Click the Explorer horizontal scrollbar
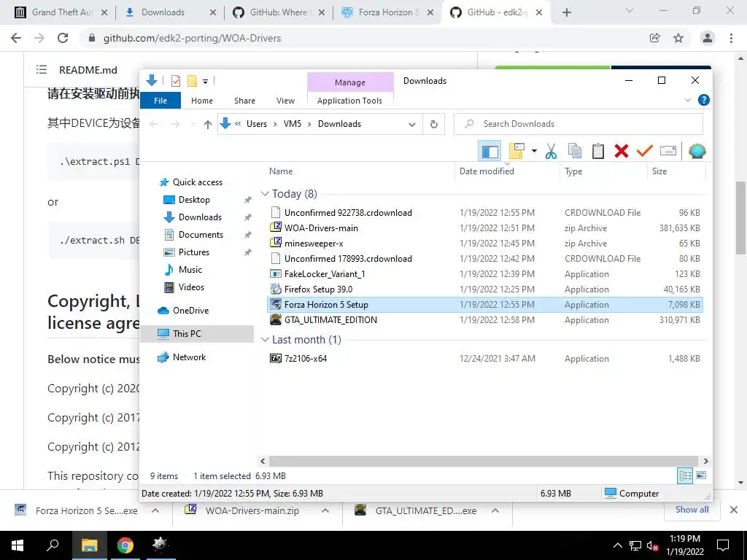The width and height of the screenshot is (747, 560). [x=483, y=461]
